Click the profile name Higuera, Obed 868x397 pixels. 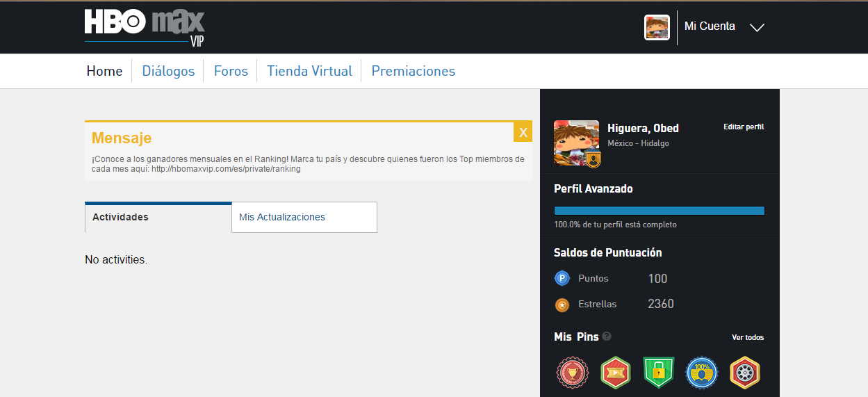coord(643,128)
